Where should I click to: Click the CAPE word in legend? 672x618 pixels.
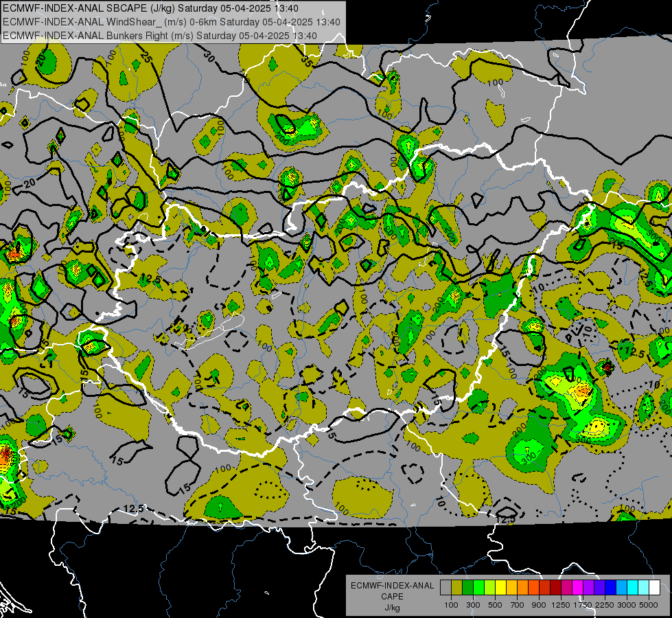(x=392, y=597)
